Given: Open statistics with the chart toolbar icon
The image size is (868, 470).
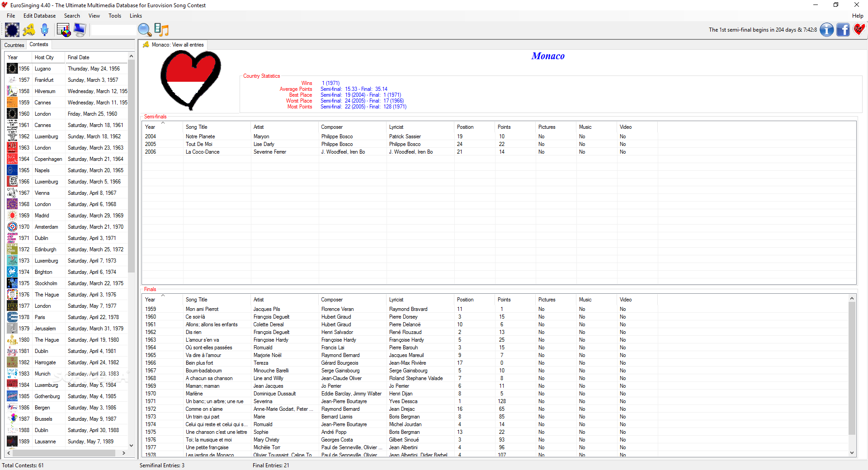Looking at the screenshot, I should pyautogui.click(x=64, y=30).
